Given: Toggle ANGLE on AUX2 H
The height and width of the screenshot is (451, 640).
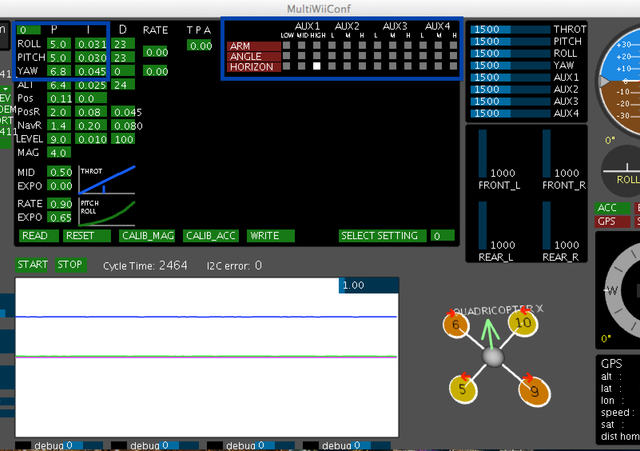Looking at the screenshot, I should click(x=362, y=56).
